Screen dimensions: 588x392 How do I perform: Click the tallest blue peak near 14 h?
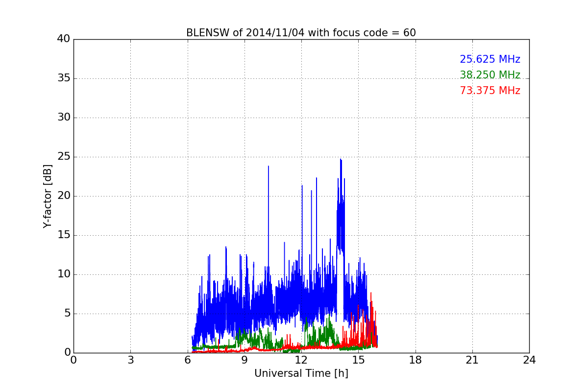point(341,160)
